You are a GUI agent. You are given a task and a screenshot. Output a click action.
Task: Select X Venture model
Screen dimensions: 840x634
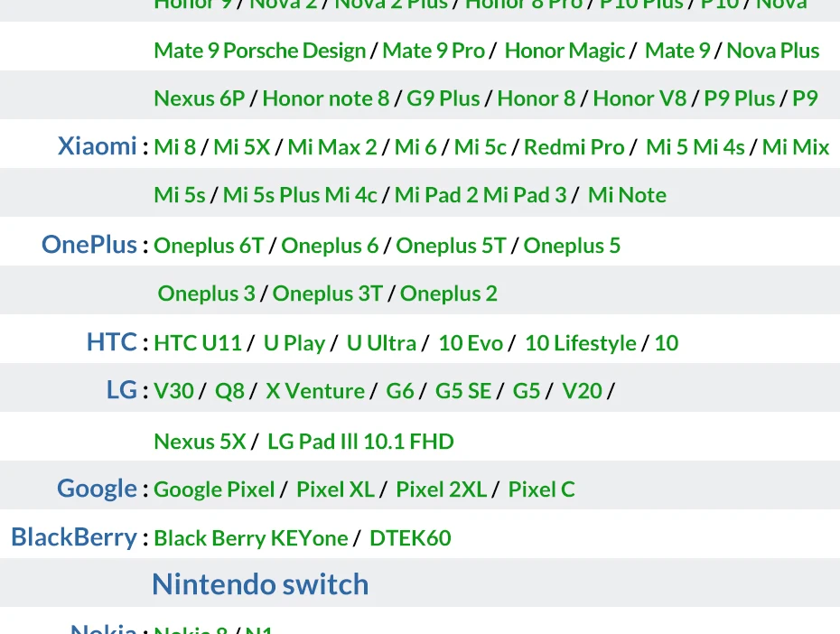click(x=315, y=391)
